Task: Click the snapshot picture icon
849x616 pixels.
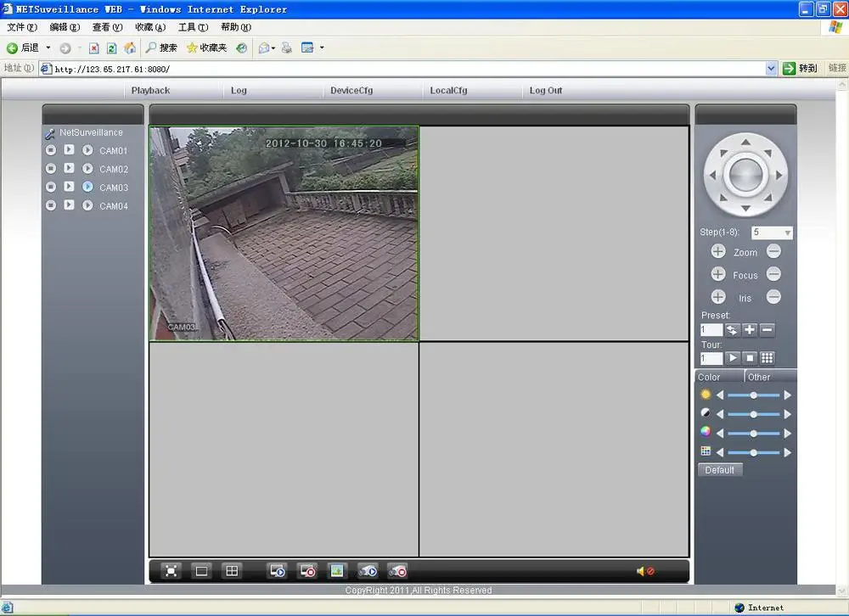Action: click(337, 571)
